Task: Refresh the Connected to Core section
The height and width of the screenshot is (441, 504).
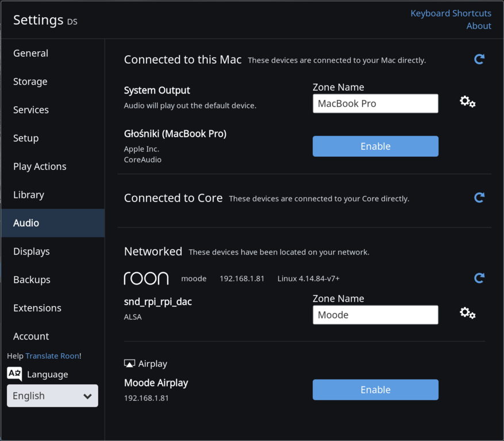Action: [x=479, y=198]
